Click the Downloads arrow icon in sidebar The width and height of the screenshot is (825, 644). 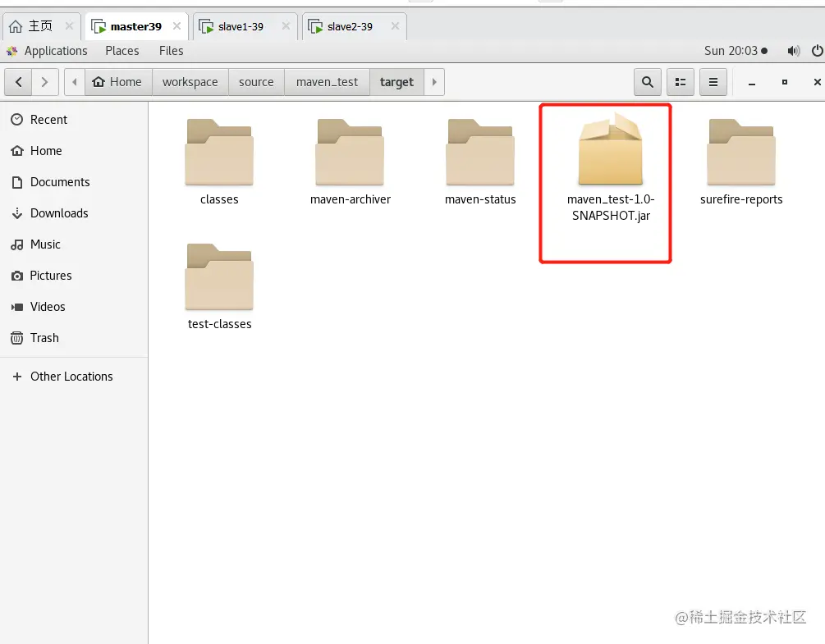point(17,213)
